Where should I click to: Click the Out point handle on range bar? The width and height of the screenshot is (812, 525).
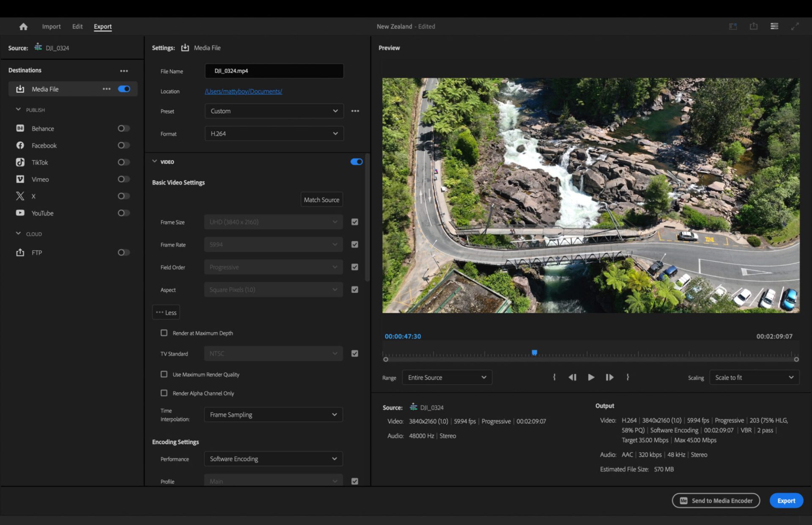tap(796, 360)
